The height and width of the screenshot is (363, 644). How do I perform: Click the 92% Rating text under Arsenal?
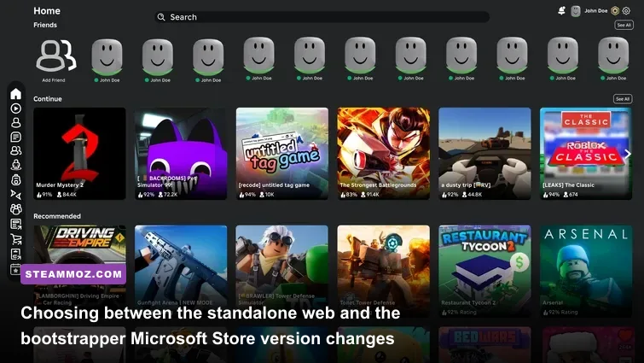(560, 313)
